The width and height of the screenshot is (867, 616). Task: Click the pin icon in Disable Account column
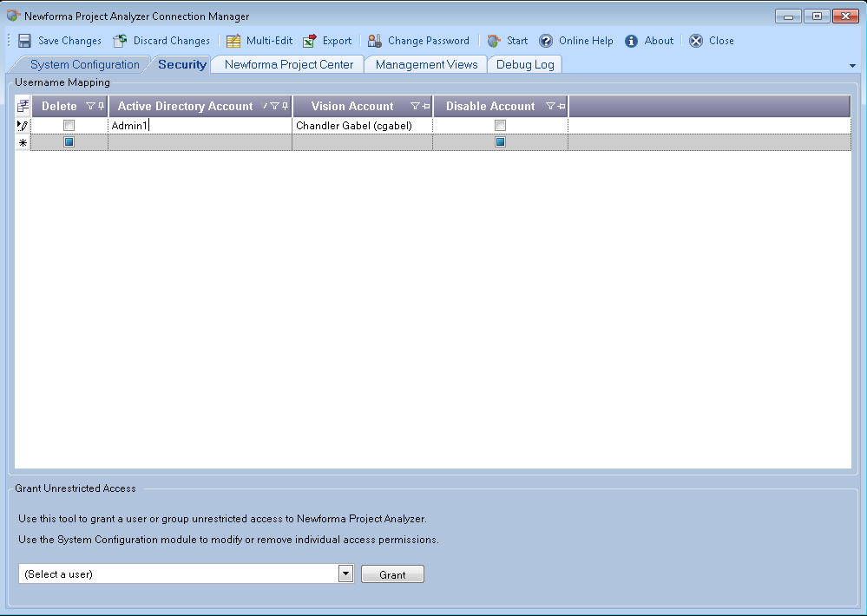click(x=562, y=106)
